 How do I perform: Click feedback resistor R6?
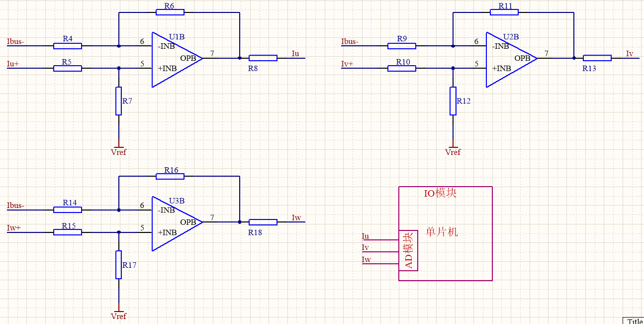[170, 12]
